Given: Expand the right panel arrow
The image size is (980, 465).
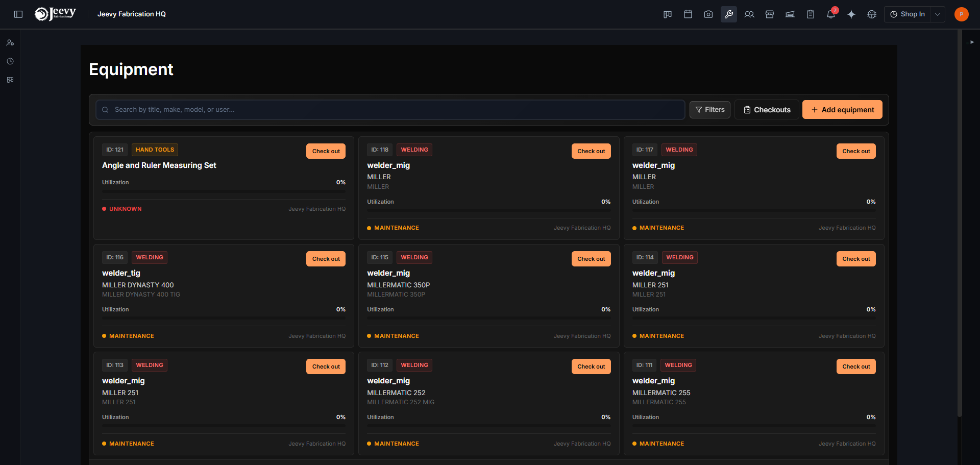Looking at the screenshot, I should point(972,42).
